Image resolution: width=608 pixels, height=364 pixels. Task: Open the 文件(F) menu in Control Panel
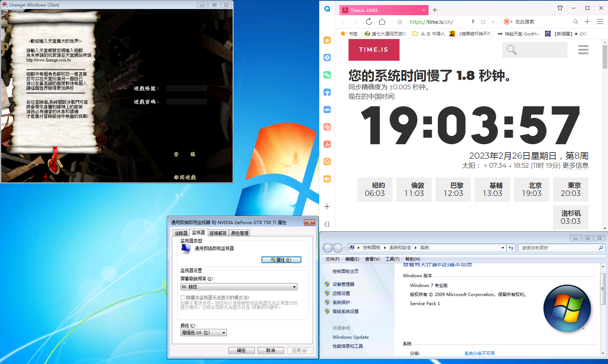[332, 259]
